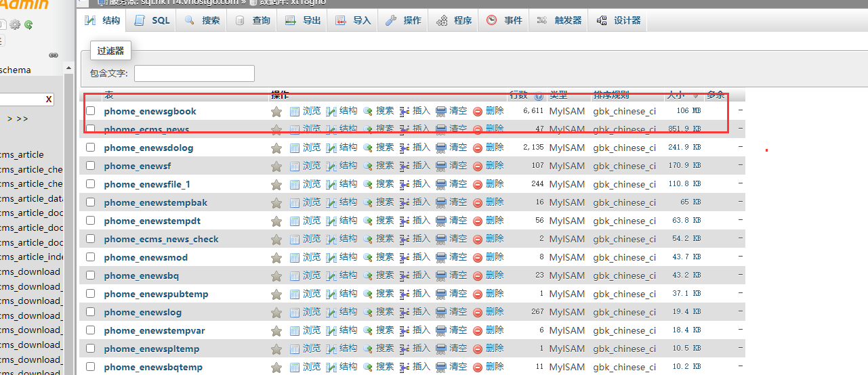Click the structure icon for phome_enewsf
This screenshot has width=868, height=375.
(331, 166)
